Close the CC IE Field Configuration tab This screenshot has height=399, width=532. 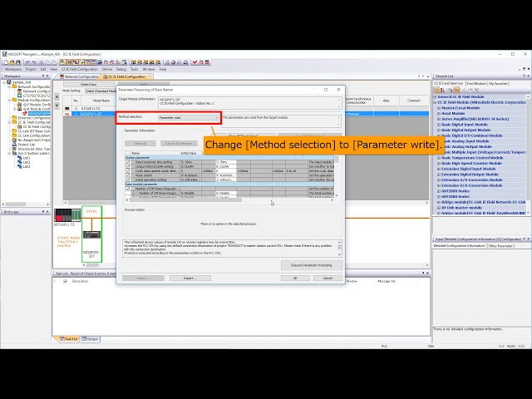[150, 76]
